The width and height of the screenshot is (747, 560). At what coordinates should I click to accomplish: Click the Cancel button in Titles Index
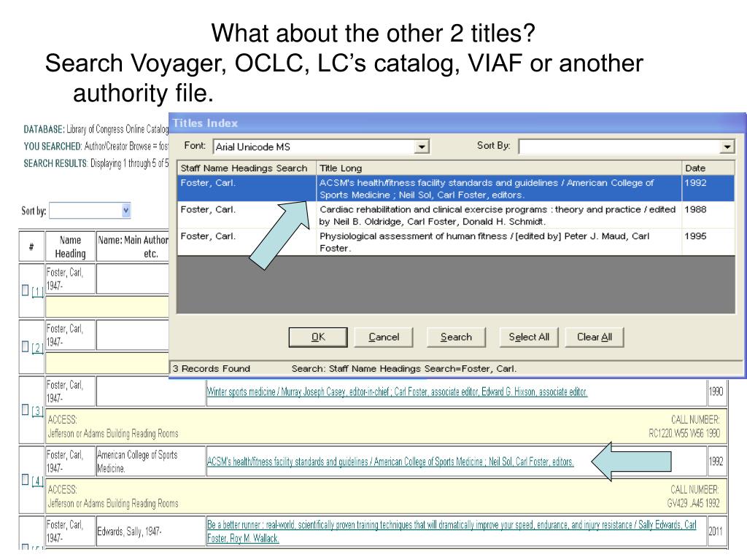[x=384, y=337]
